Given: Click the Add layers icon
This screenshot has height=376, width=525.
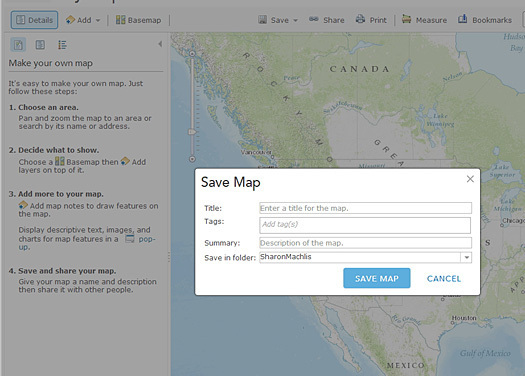Looking at the screenshot, I should pyautogui.click(x=70, y=20).
